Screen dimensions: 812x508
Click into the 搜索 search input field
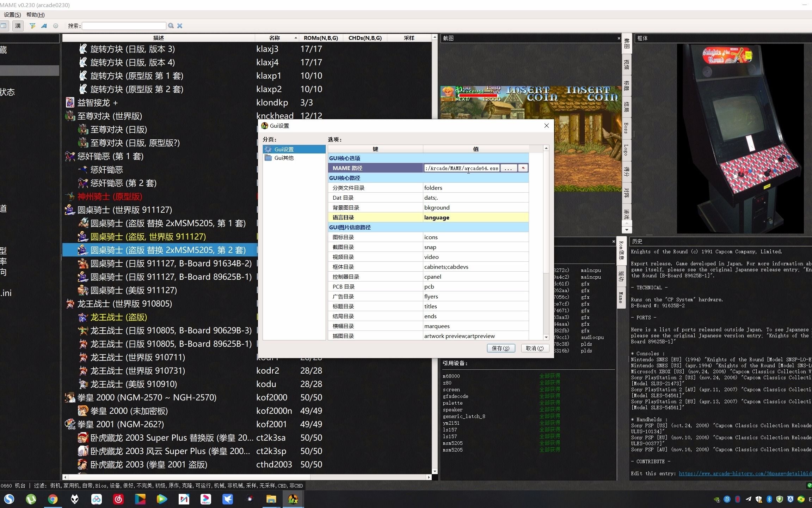tap(124, 26)
